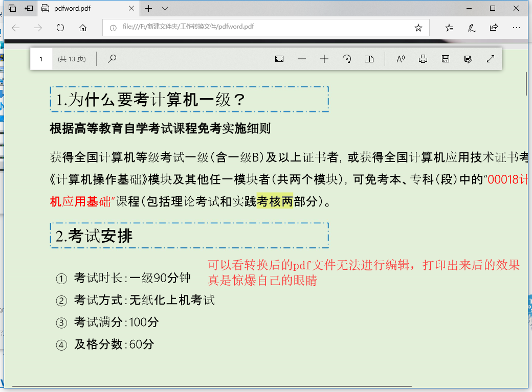532x392 pixels.
Task: Zoom out the PDF with minus
Action: pos(302,59)
